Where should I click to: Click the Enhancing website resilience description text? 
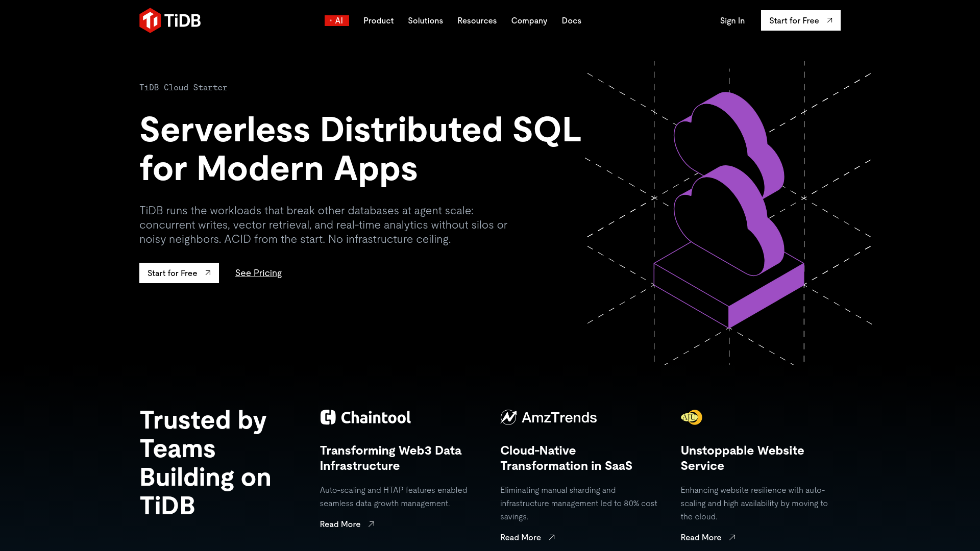(x=754, y=503)
